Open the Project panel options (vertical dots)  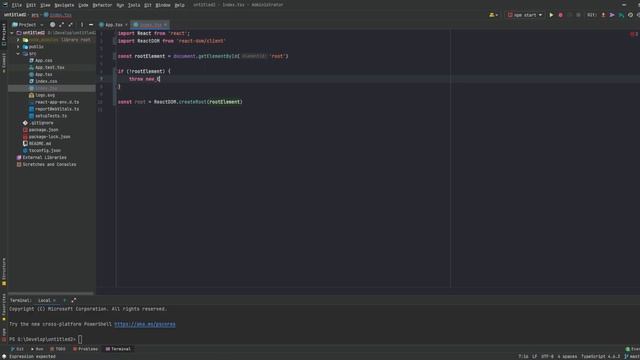[x=82, y=25]
